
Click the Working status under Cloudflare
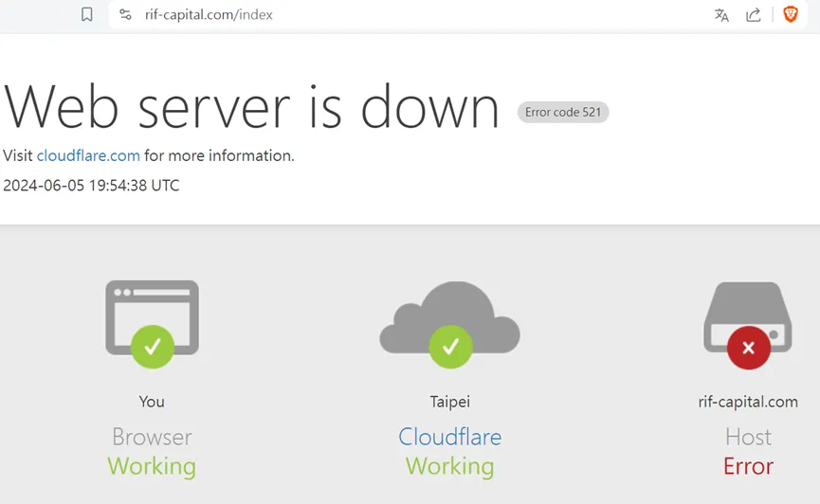pyautogui.click(x=449, y=467)
